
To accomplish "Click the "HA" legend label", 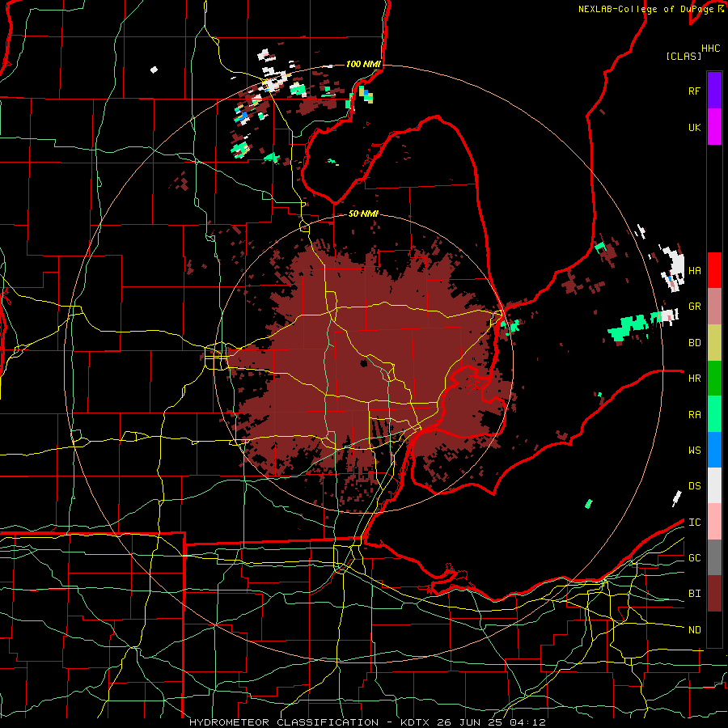I will click(694, 271).
